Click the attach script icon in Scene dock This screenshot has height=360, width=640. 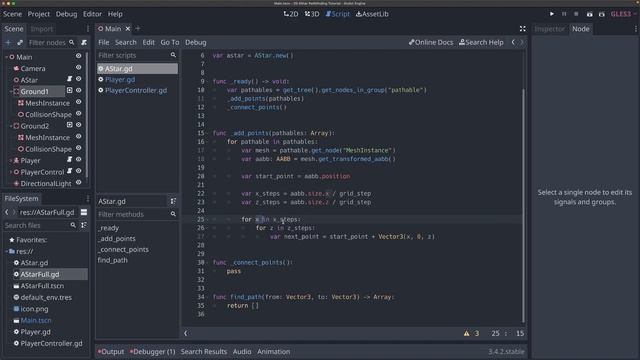(84, 42)
